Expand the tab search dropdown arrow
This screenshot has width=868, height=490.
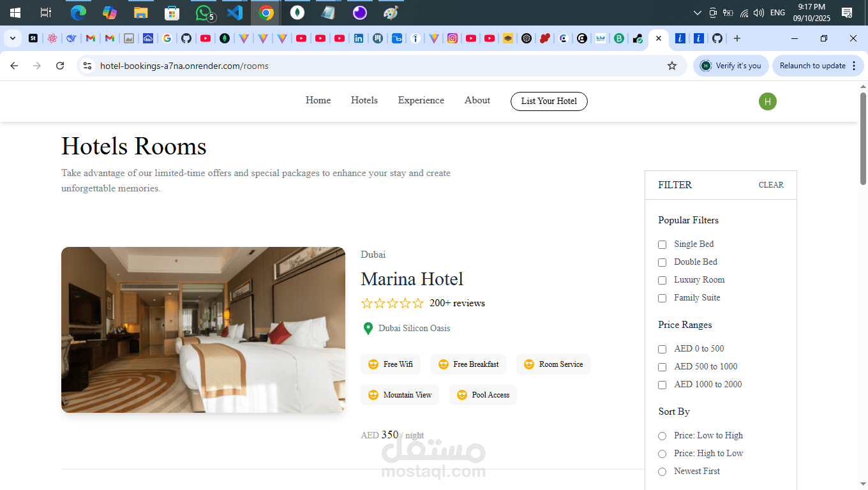[x=13, y=38]
